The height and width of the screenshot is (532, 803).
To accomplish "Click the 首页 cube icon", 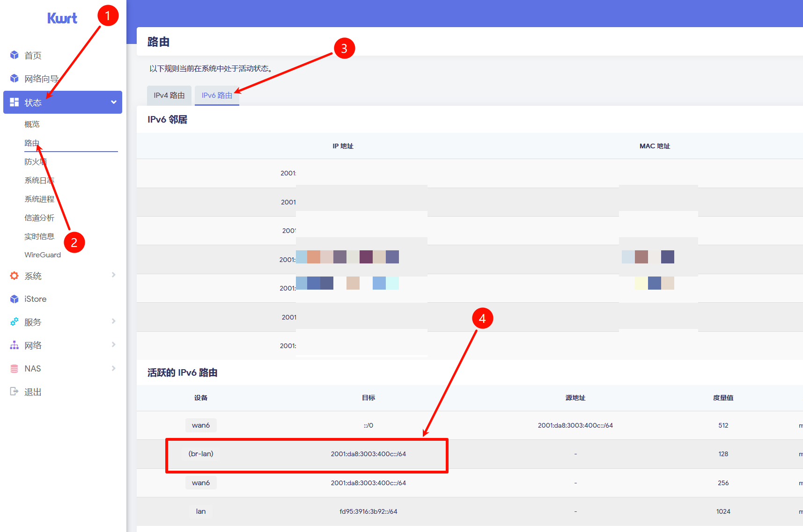I will [x=14, y=55].
